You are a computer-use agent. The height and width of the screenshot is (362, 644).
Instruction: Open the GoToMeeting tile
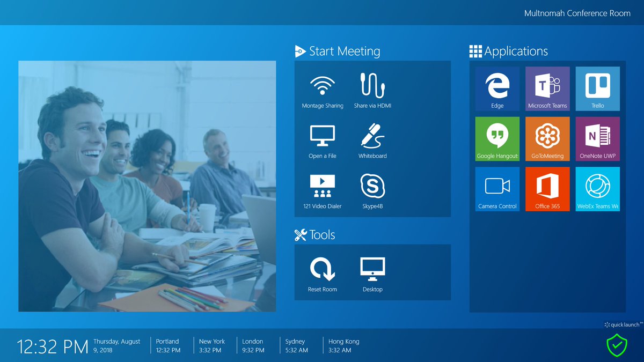click(x=547, y=139)
